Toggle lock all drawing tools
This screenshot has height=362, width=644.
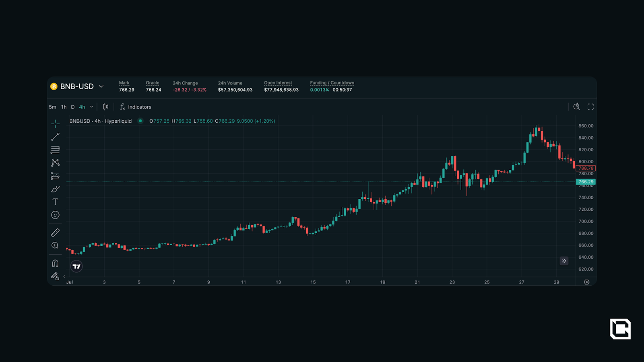(55, 276)
